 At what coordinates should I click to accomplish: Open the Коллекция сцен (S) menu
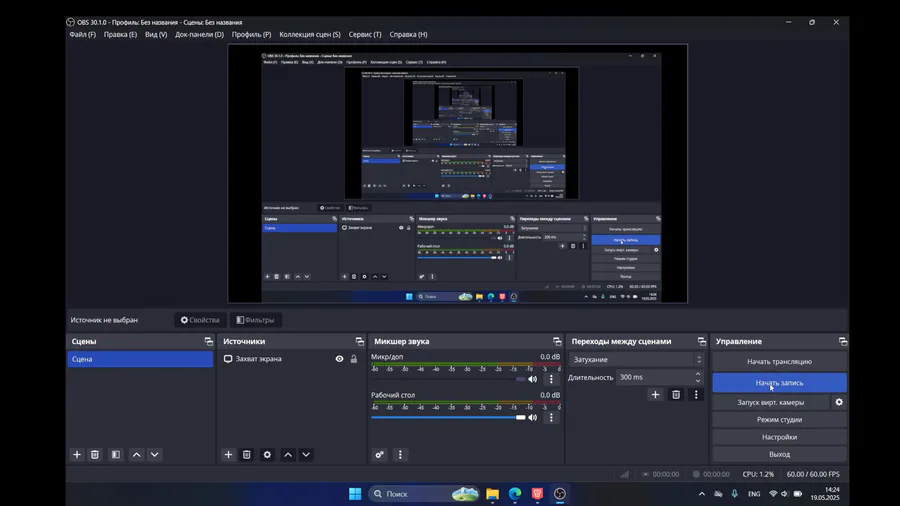click(x=310, y=34)
